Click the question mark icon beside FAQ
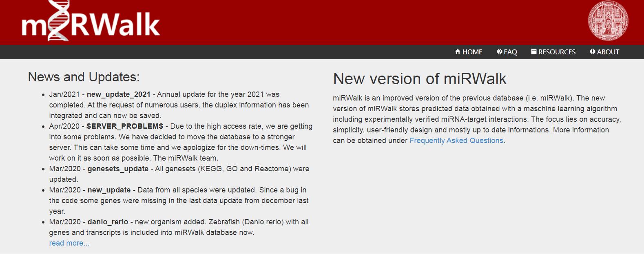The height and width of the screenshot is (257, 644). (x=499, y=52)
